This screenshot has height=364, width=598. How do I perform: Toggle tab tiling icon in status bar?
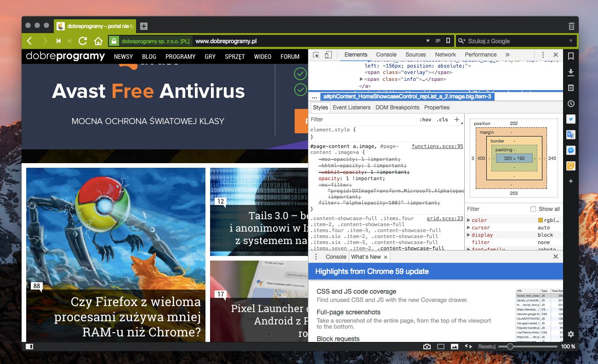pos(441,347)
